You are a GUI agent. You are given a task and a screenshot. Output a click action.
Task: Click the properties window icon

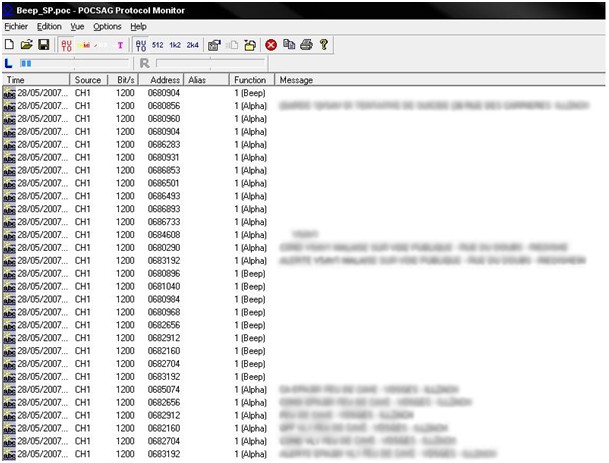(214, 45)
